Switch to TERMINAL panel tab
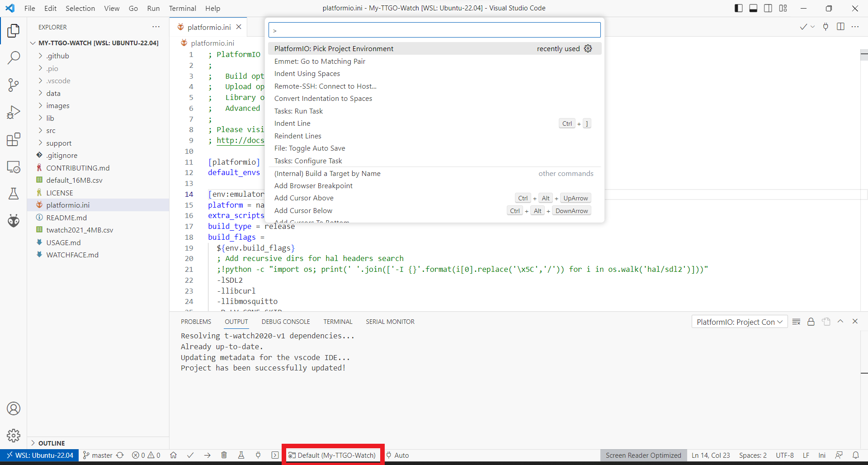The image size is (868, 465). click(x=338, y=322)
